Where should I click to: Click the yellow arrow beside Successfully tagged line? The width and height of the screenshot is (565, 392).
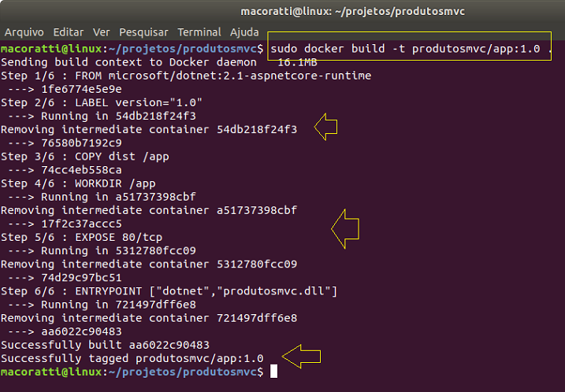click(x=301, y=357)
